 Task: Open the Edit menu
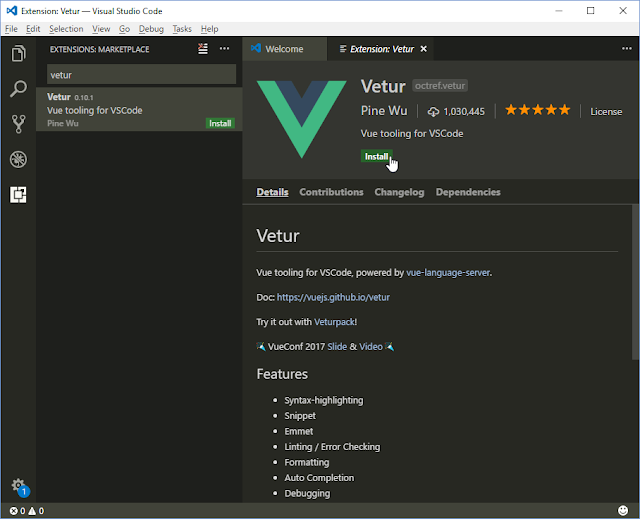(33, 29)
